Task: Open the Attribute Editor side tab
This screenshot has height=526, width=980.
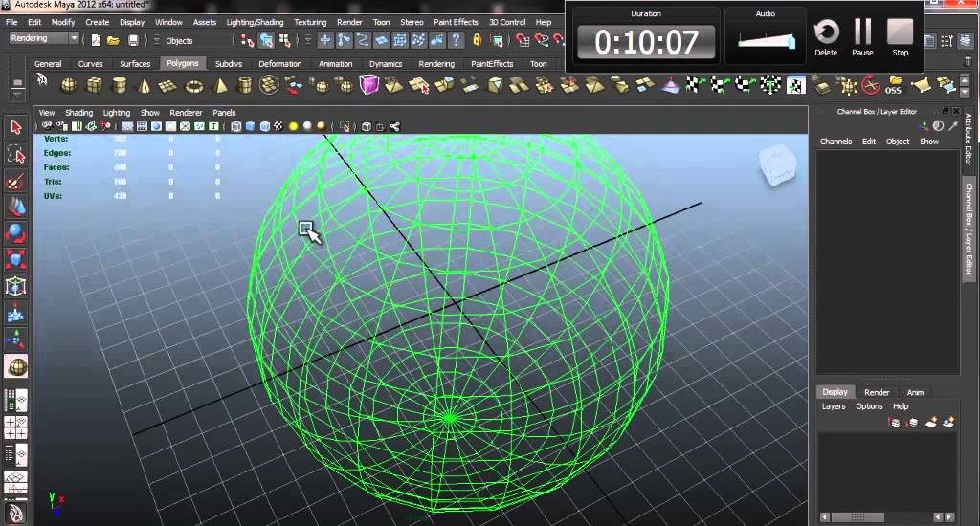Action: point(969,139)
